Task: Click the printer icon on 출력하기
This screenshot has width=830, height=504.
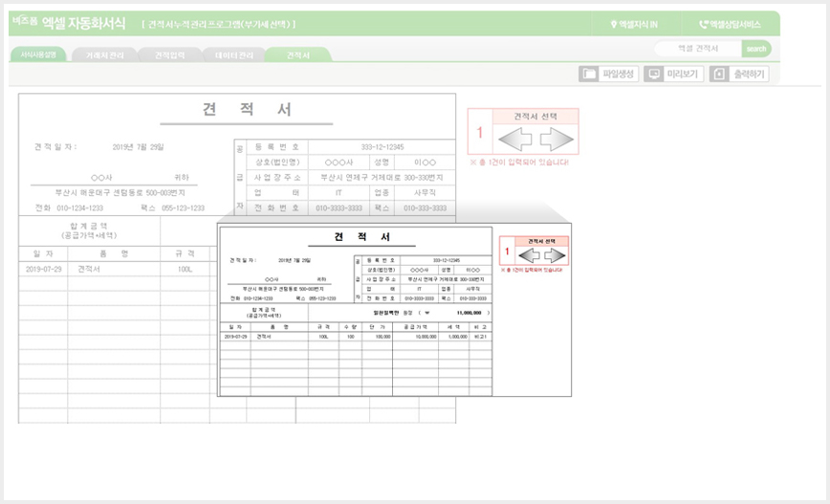Action: [x=719, y=75]
